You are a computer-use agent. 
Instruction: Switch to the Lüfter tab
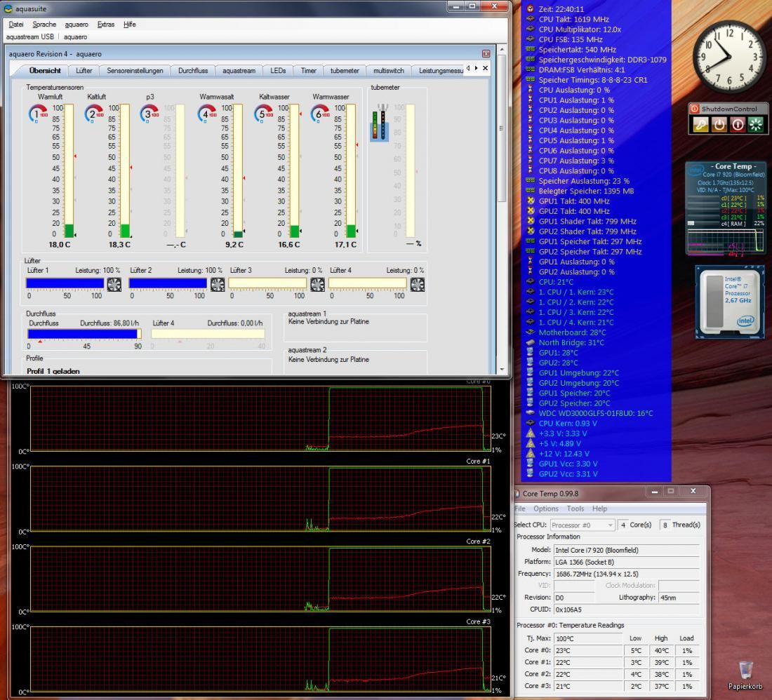click(84, 70)
